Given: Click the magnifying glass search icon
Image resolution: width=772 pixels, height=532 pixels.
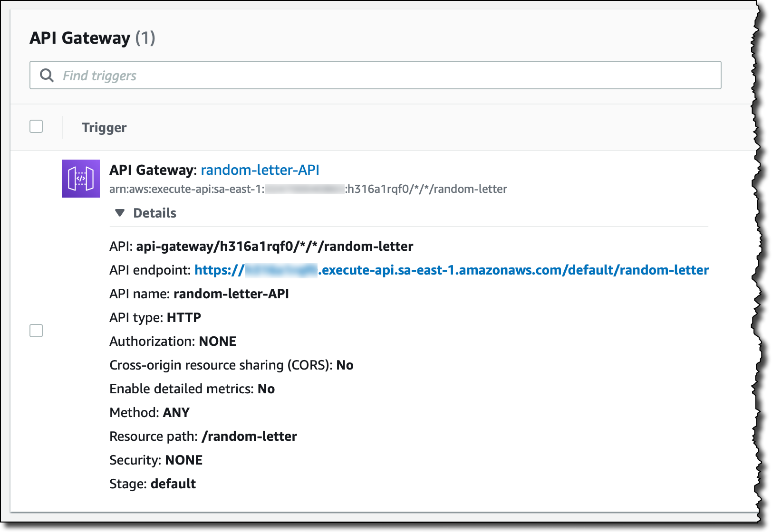Looking at the screenshot, I should click(46, 75).
